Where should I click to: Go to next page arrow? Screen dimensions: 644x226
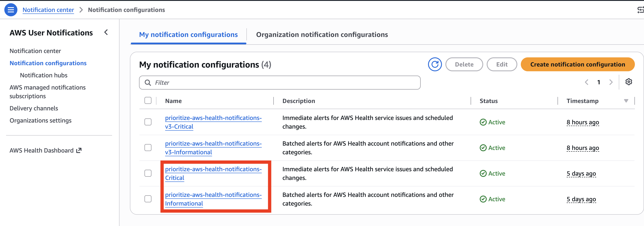[611, 82]
